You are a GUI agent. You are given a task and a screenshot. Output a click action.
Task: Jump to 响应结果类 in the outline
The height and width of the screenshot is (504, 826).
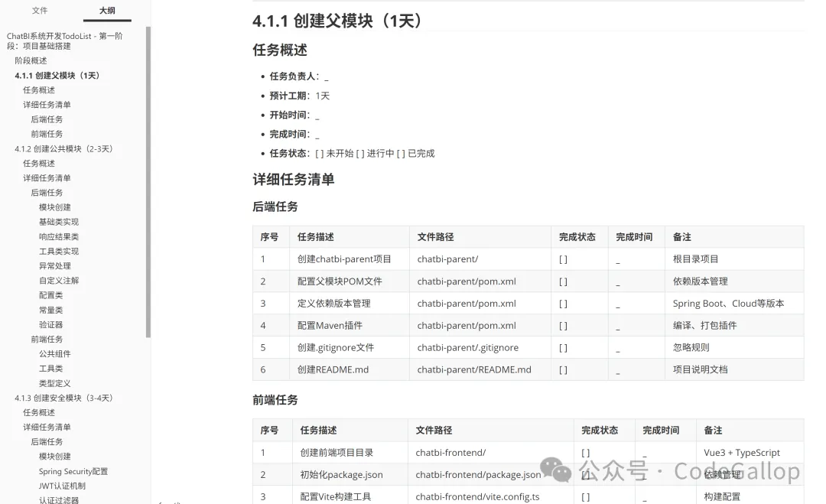click(58, 236)
